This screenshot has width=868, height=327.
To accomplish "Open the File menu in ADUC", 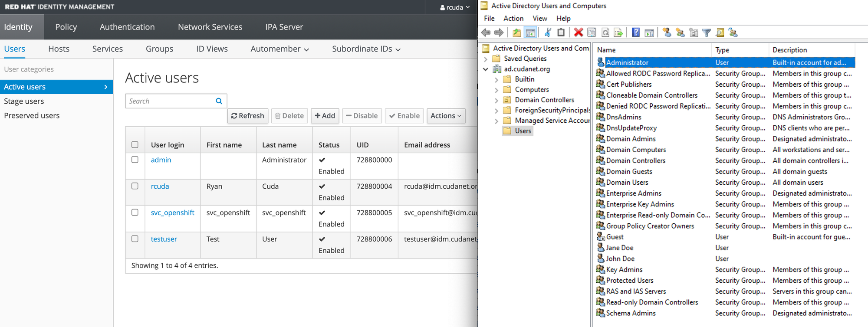I will (x=489, y=18).
